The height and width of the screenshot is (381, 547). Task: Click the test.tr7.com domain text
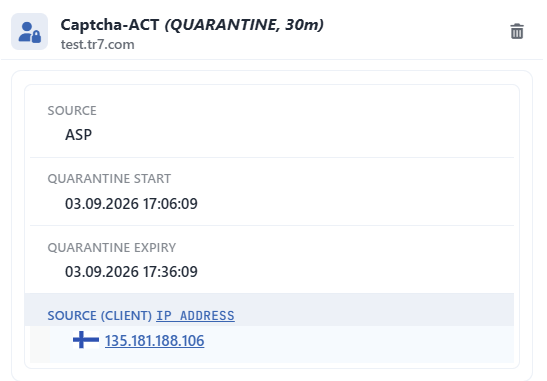98,45
